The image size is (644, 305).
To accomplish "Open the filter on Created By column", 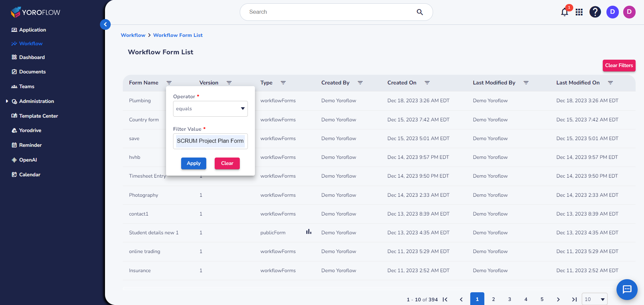I will 360,83.
